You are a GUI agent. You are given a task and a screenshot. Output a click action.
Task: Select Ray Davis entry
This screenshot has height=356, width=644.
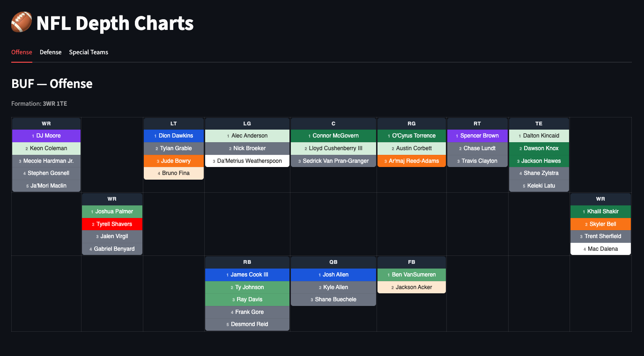(247, 300)
